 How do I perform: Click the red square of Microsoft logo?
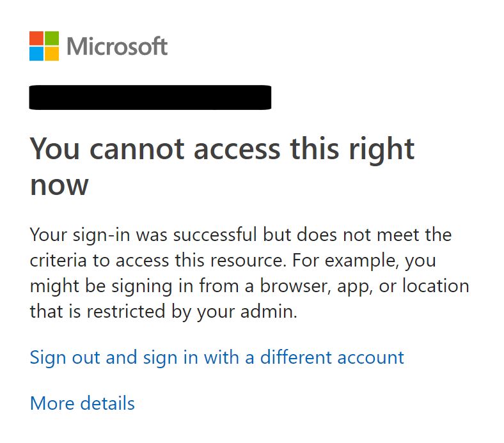point(36,38)
